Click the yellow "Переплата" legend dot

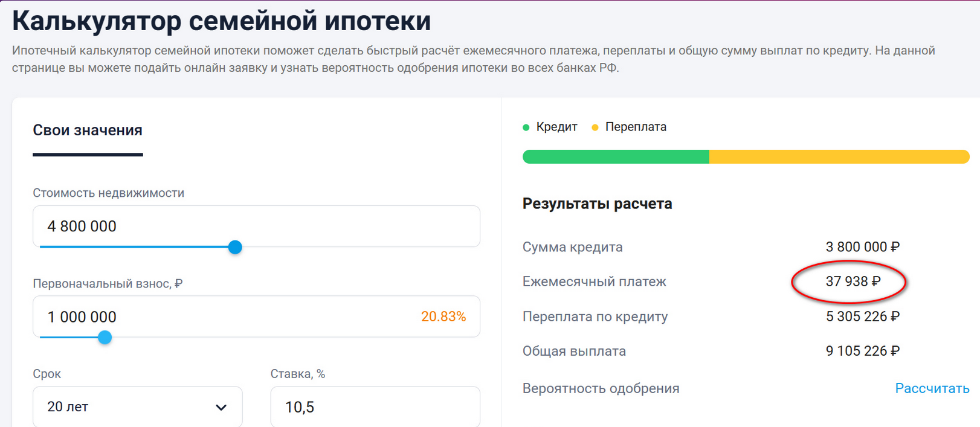click(596, 127)
